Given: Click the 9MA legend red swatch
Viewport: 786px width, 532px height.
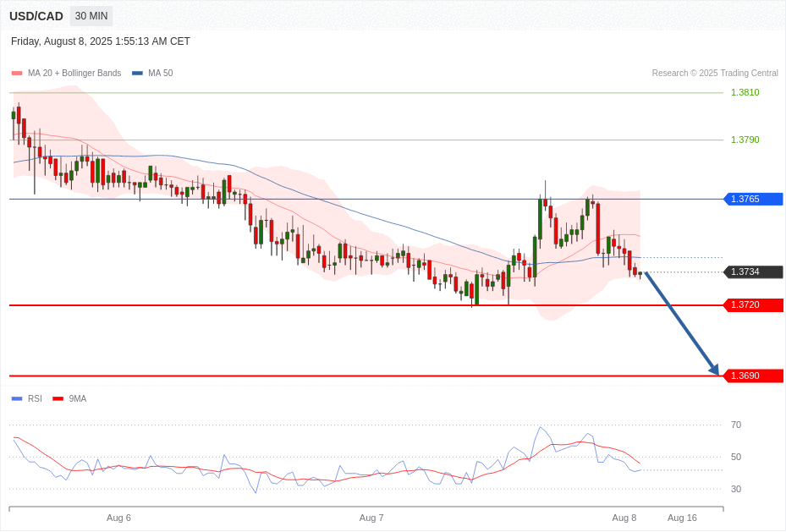Looking at the screenshot, I should [x=58, y=398].
